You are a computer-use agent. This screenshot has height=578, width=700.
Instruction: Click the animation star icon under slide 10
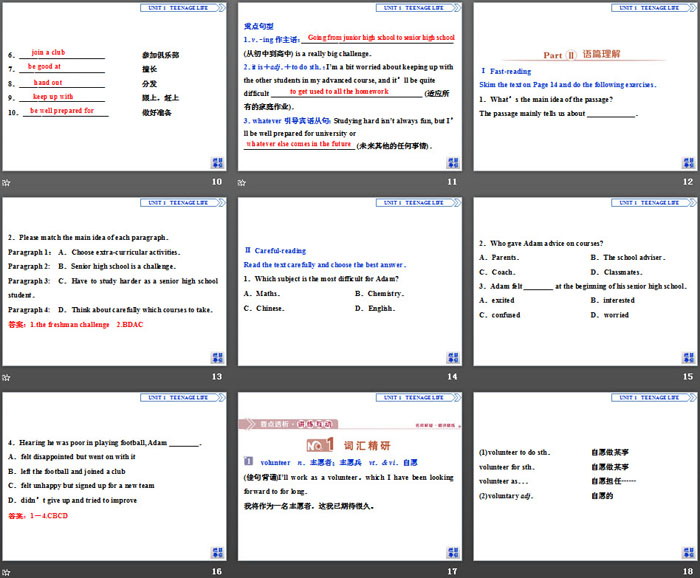pos(7,182)
